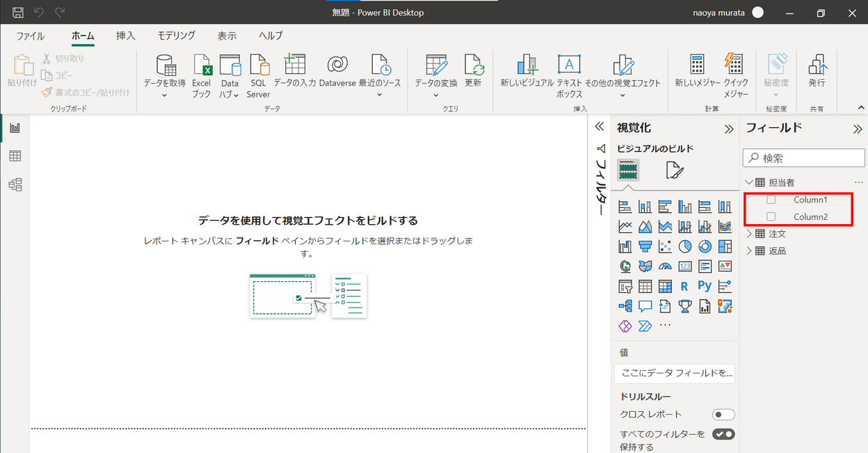Add the slicer visual

[625, 287]
